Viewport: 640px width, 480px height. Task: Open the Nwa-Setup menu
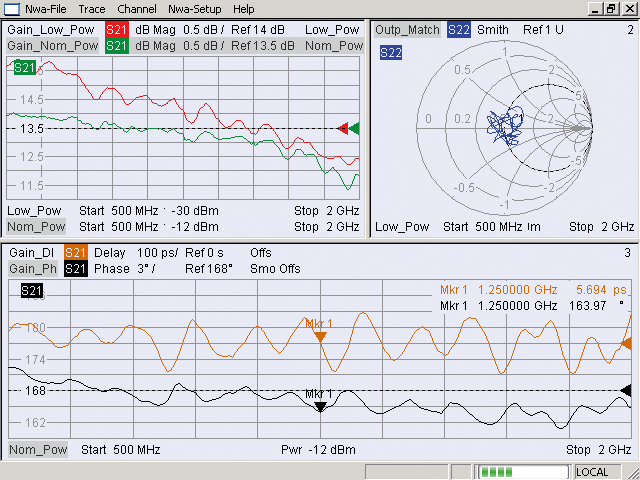(195, 9)
